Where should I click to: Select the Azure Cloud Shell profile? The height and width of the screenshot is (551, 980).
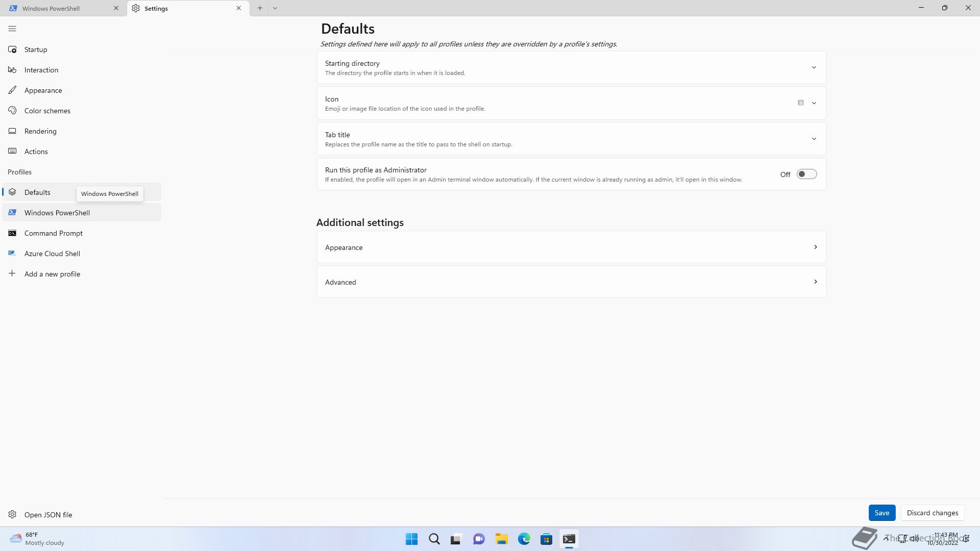coord(82,254)
